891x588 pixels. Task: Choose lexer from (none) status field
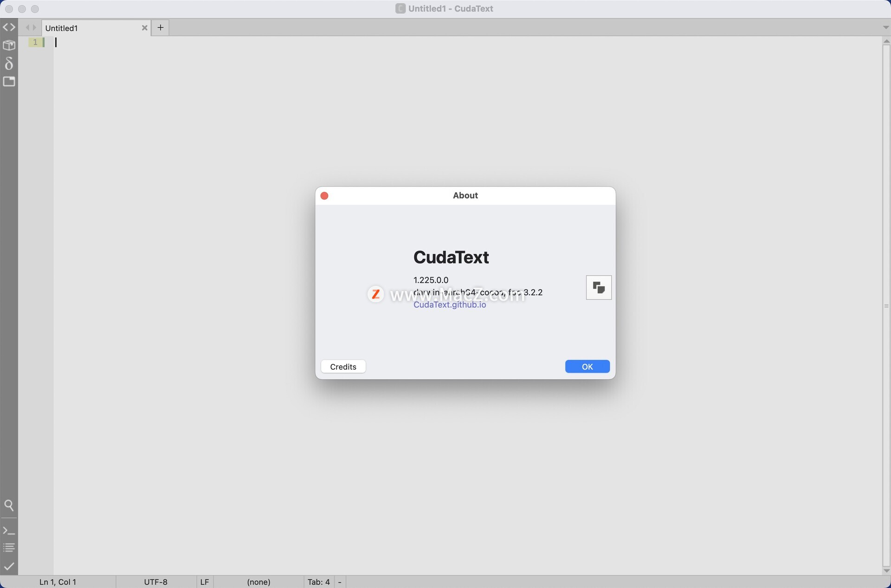pos(258,582)
